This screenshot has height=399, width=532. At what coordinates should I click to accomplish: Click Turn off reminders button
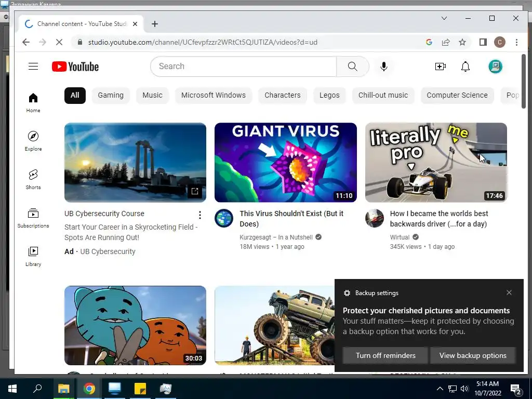[385, 355]
